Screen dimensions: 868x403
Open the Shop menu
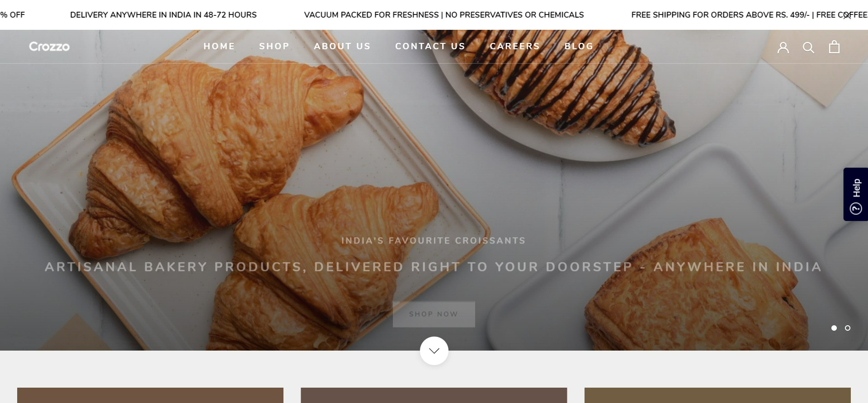274,46
